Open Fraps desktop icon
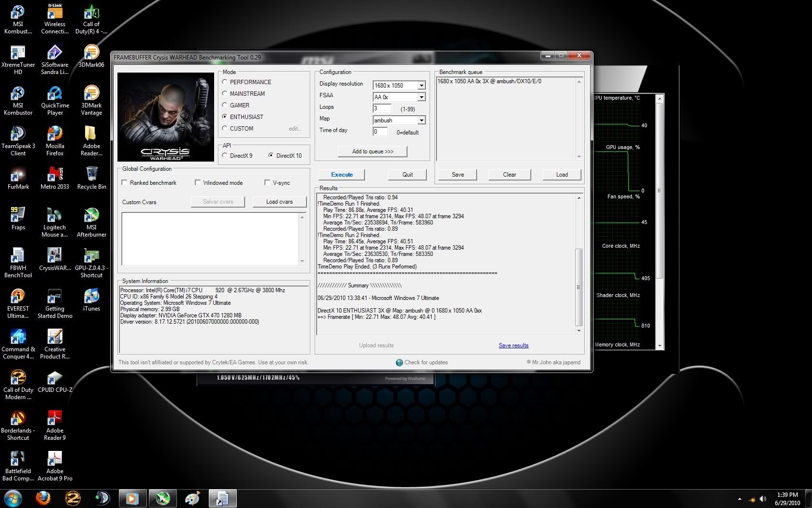Viewport: 812px width, 508px height. point(18,219)
